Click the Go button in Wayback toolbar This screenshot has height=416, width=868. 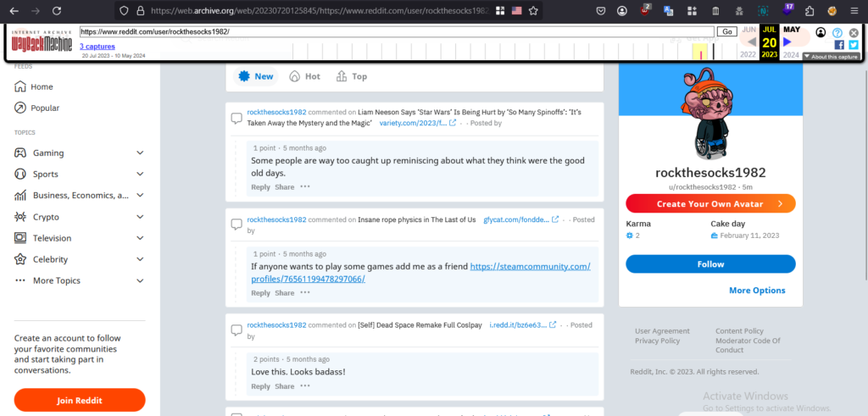pyautogui.click(x=726, y=32)
